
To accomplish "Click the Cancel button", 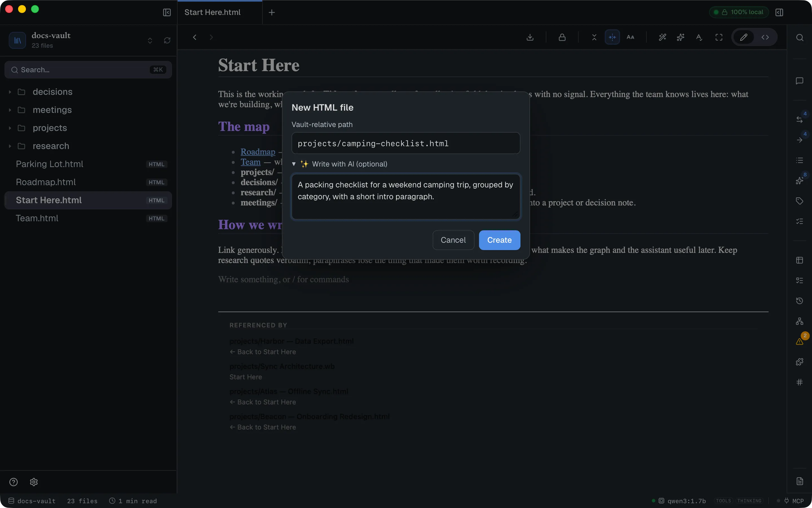I will click(x=453, y=240).
